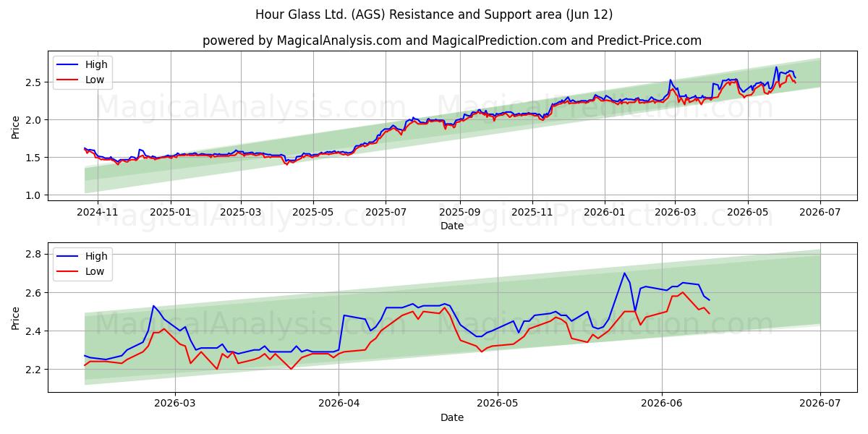Click the blue High spike in early March in the bottom chart
This screenshot has height=434, width=868.
(x=153, y=306)
